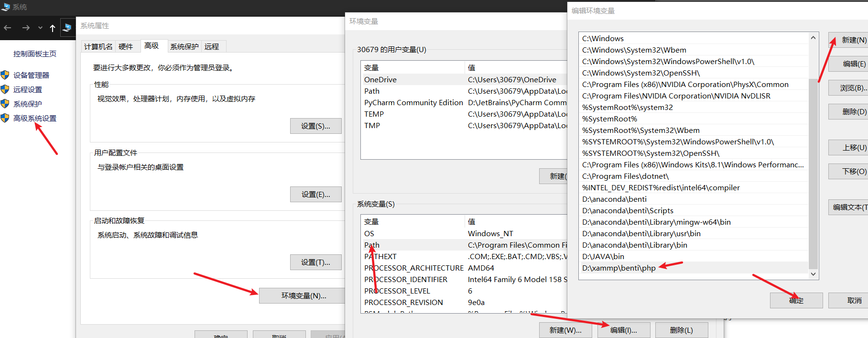Select PROCESSOR_REVISION variable row
868x338 pixels.
tap(464, 303)
